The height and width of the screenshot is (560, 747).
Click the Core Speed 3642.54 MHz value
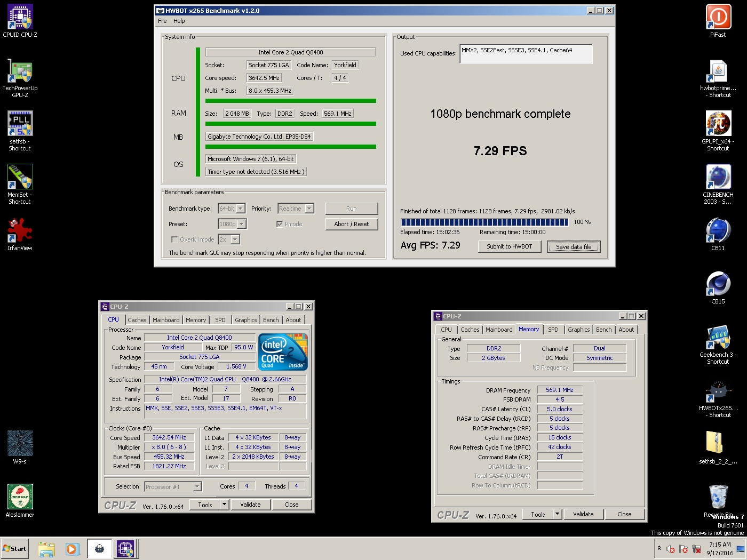point(169,437)
